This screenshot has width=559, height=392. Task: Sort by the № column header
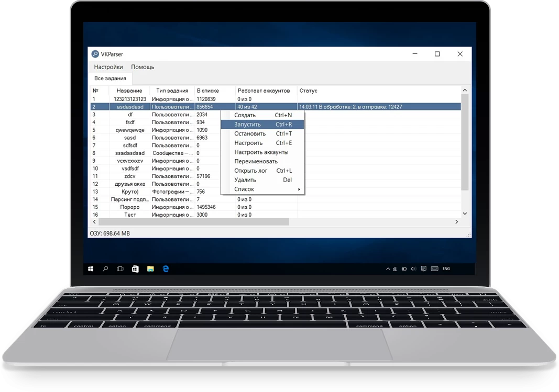tap(100, 91)
